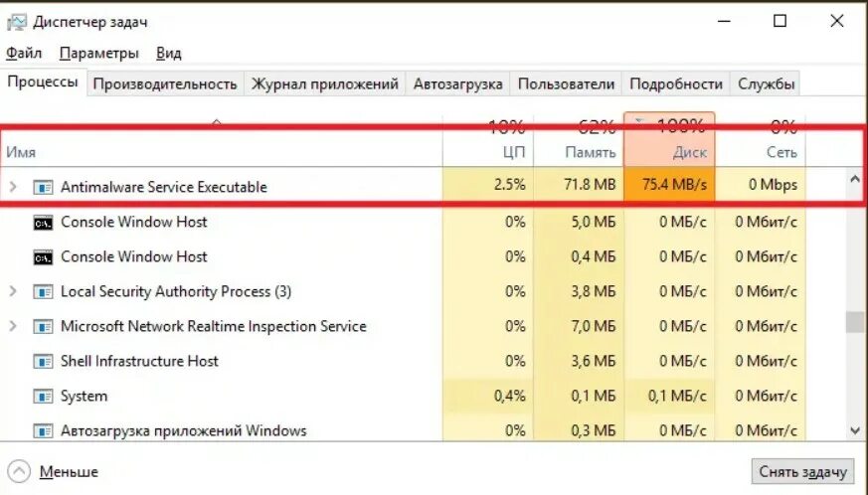Switch to the Производительность tab
This screenshot has height=495, width=868.
click(165, 84)
